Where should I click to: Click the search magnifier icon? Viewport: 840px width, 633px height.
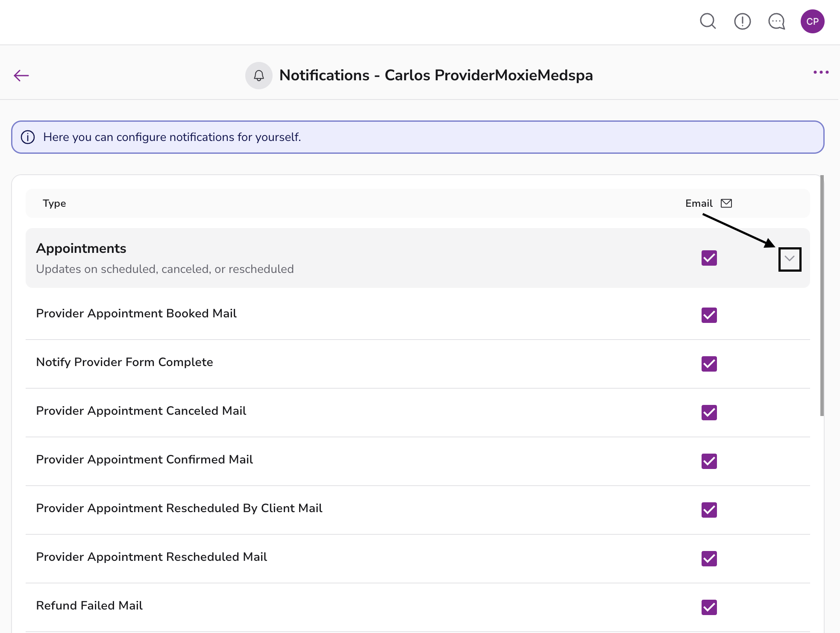(708, 21)
